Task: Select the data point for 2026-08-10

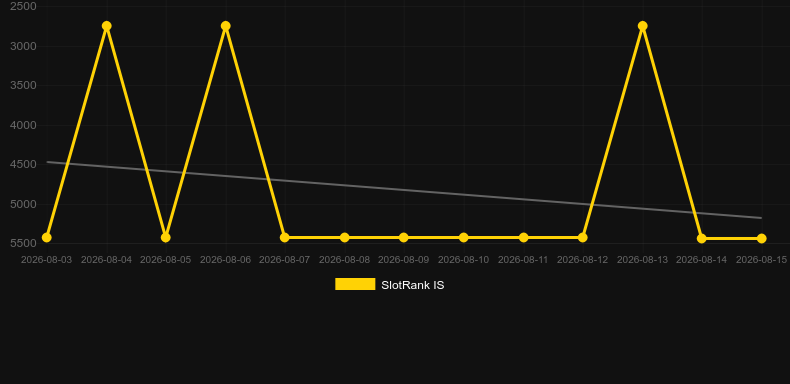Action: 464,237
